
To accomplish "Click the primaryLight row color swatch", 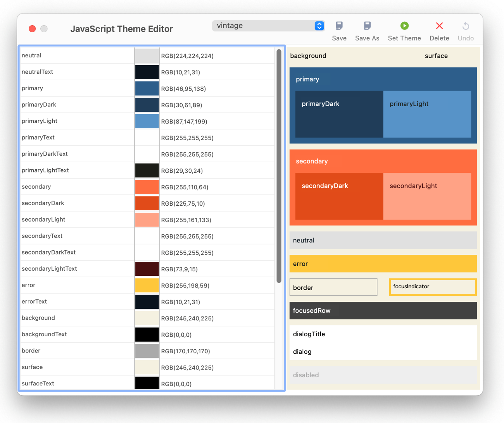I will click(147, 121).
